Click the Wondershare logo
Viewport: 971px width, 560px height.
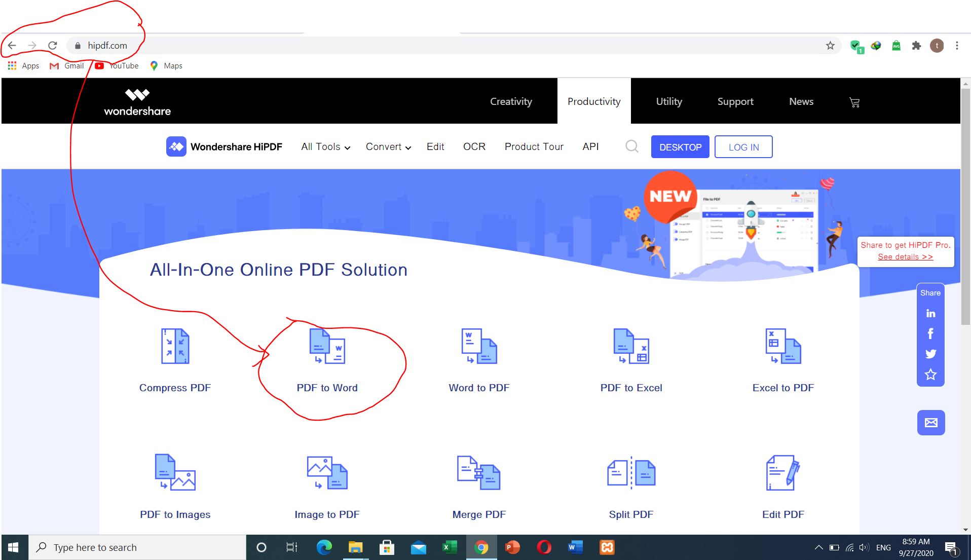(x=137, y=102)
